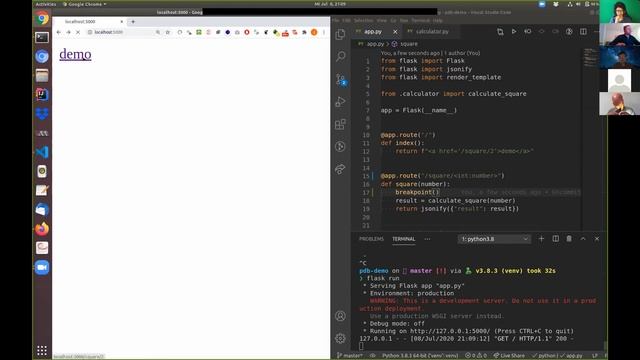The width and height of the screenshot is (640, 360).
Task: Open Source Control view in VS Code
Action: (x=340, y=79)
